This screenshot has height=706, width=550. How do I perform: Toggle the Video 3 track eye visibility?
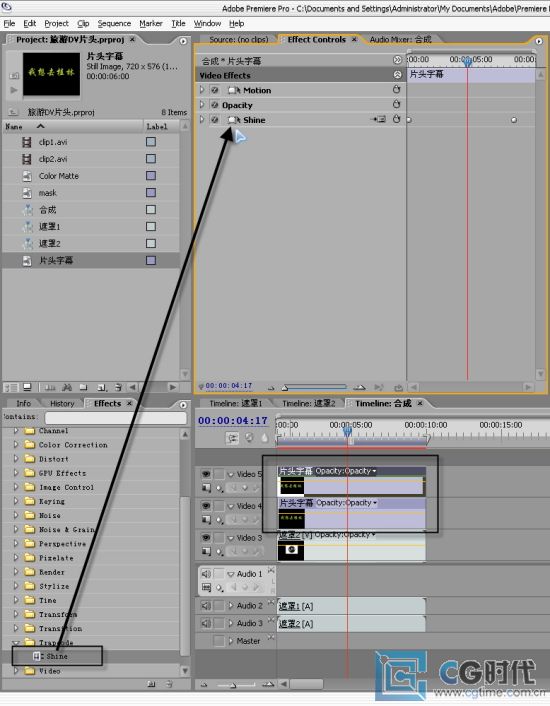tap(206, 538)
